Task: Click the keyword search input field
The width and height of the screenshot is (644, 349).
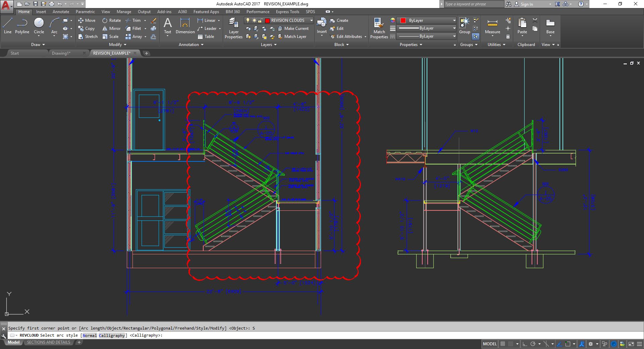Action: click(x=473, y=4)
